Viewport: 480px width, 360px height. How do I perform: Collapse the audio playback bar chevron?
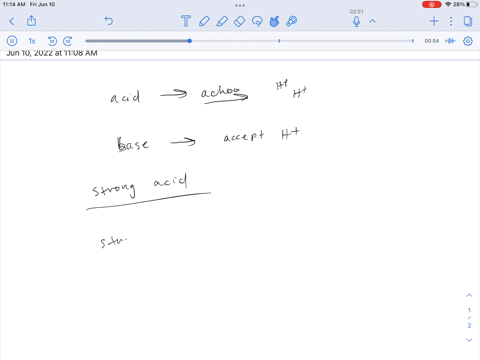point(372,21)
